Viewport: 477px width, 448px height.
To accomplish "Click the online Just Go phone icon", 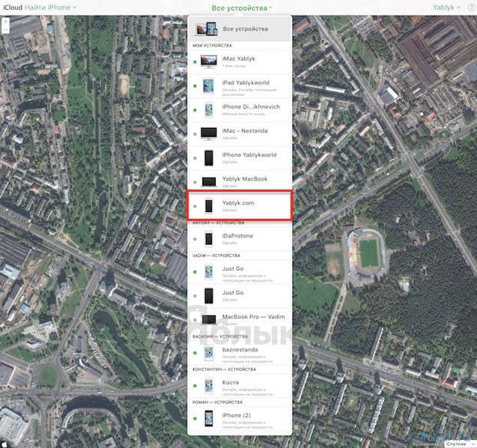I will tap(209, 272).
